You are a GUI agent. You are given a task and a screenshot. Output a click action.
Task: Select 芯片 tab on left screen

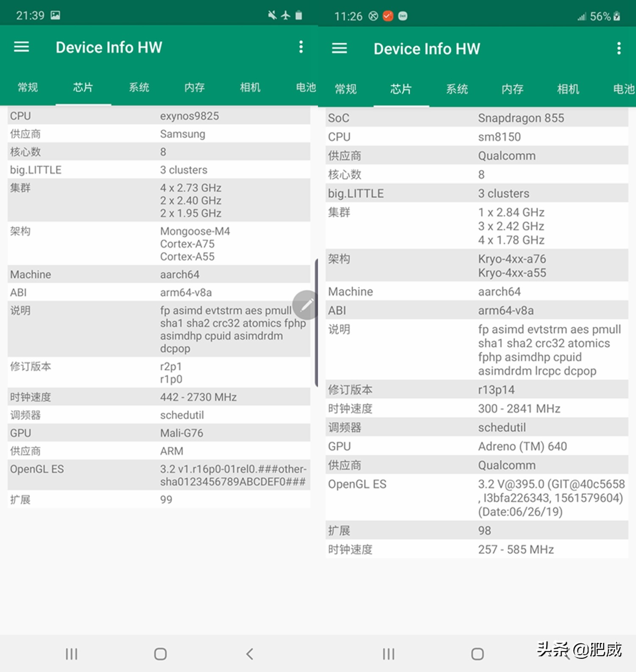(x=83, y=87)
